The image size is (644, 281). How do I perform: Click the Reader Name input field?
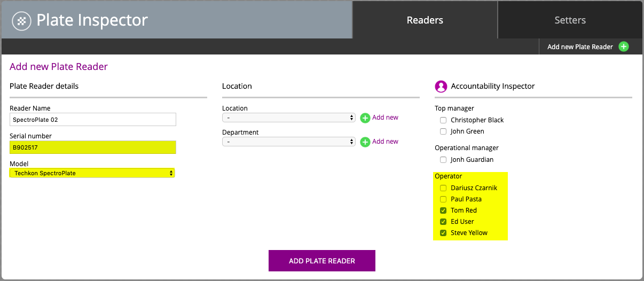coord(93,119)
